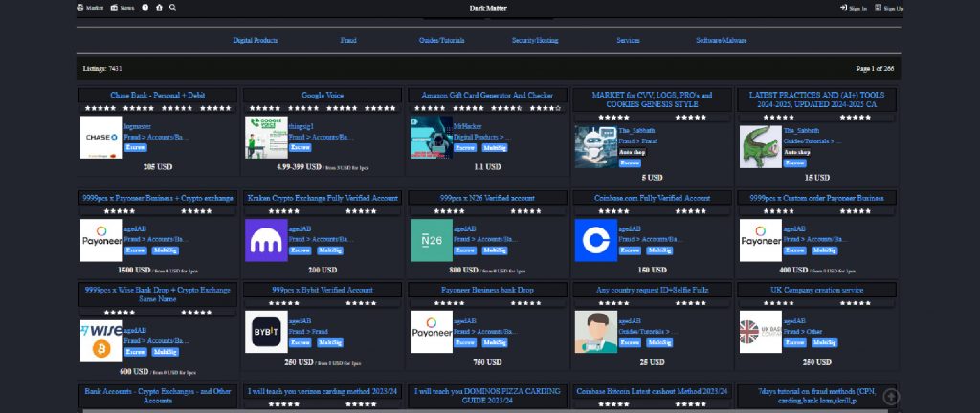Open the robot thumbnail image
980x413 pixels.
click(595, 147)
